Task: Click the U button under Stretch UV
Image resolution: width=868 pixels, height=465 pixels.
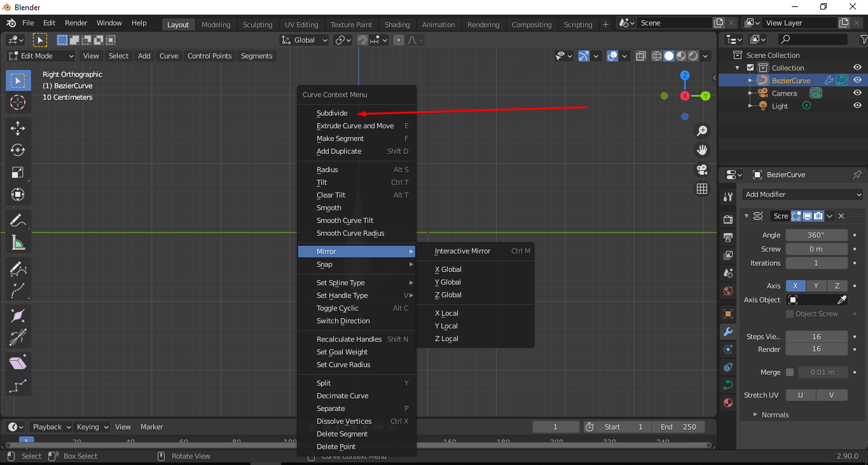Action: 800,394
